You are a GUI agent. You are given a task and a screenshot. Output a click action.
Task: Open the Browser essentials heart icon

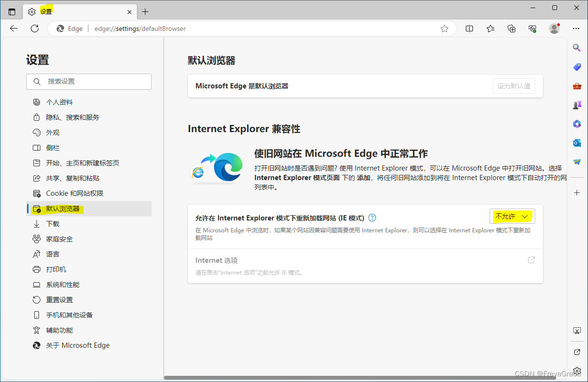[532, 29]
